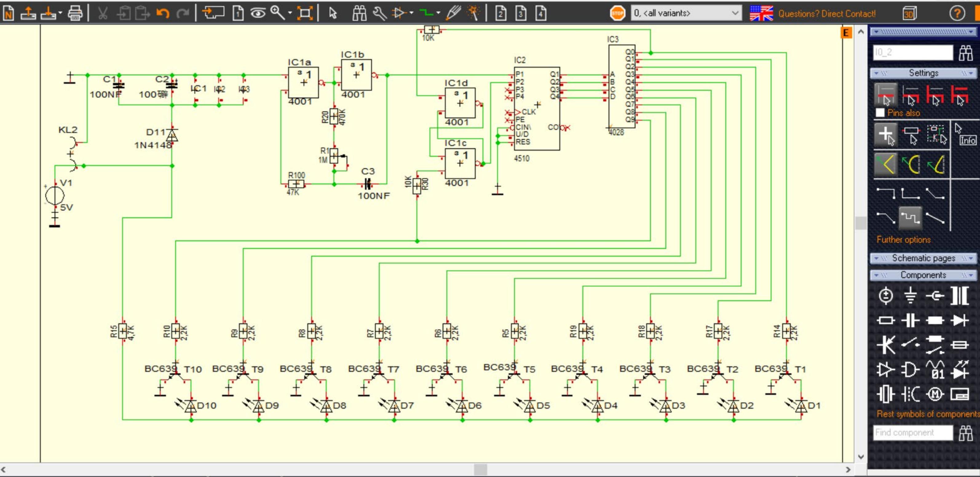Open the component tool dropdown arrow
The width and height of the screenshot is (980, 477).
(x=411, y=13)
